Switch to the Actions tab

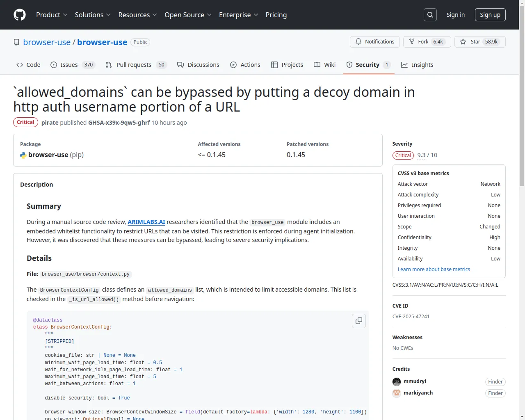coord(245,65)
